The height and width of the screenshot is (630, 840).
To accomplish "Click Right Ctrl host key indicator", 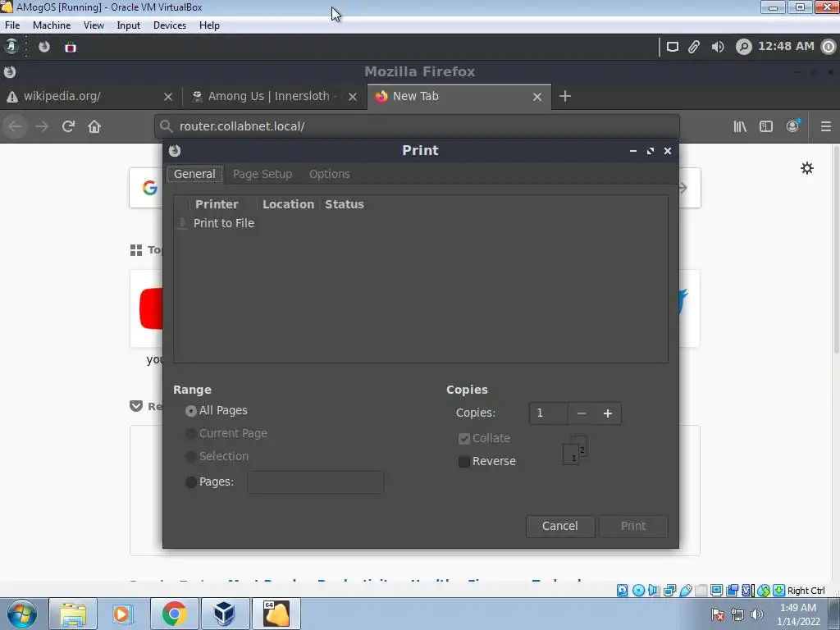I will [x=806, y=591].
